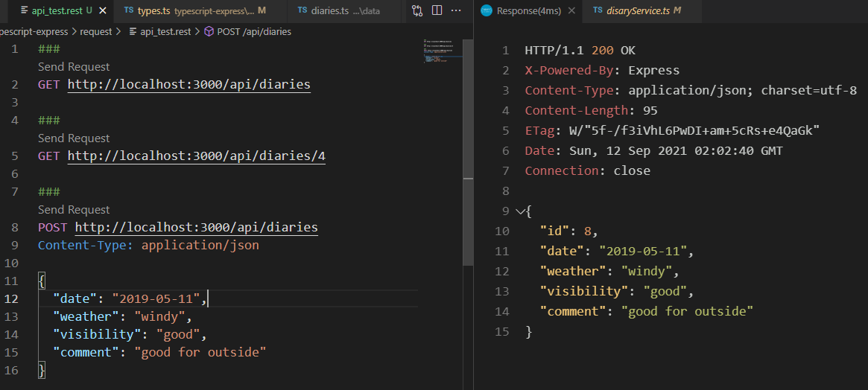Click the editor vertical scrollbar thumb
Image resolution: width=868 pixels, height=390 pixels.
(x=469, y=152)
